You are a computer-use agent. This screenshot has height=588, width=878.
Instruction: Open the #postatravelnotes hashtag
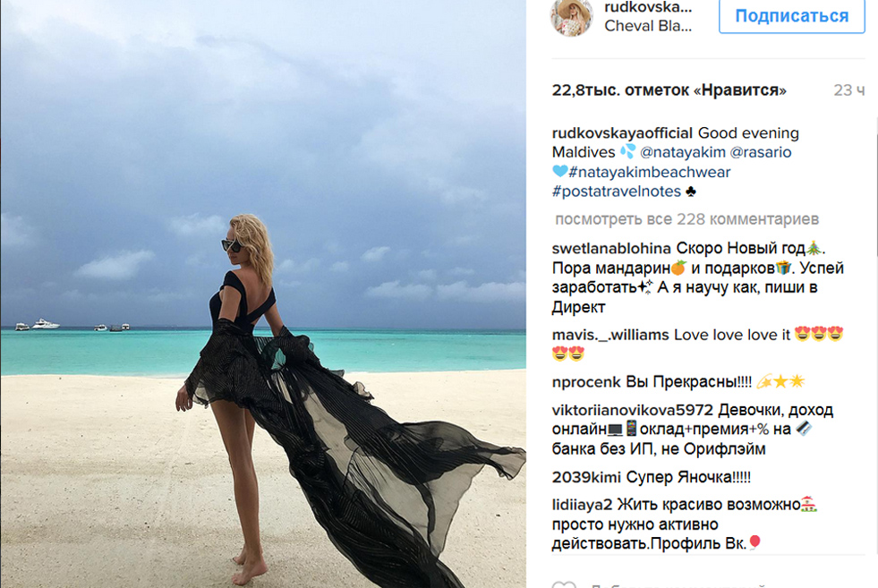(x=617, y=192)
